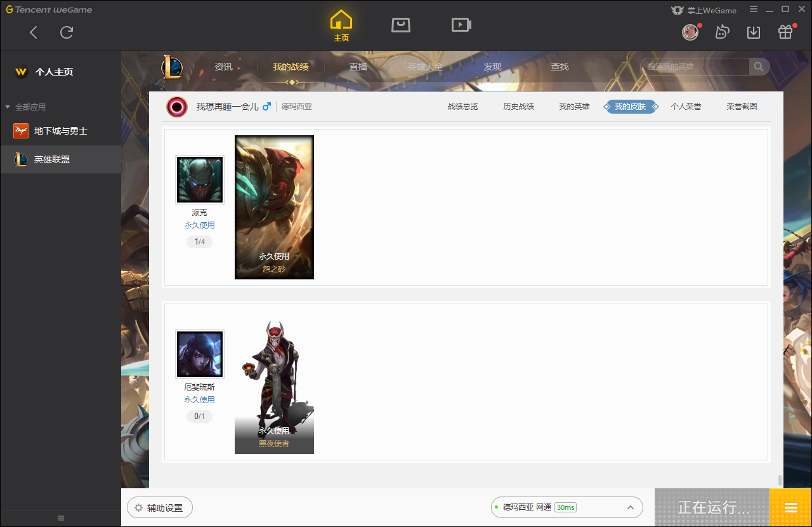Click the hero search input field

click(695, 67)
